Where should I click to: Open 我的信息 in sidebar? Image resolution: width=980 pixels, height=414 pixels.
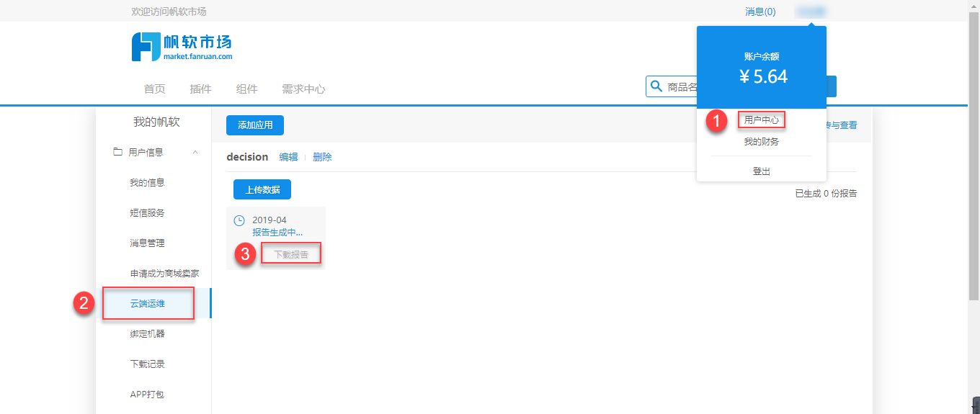147,183
